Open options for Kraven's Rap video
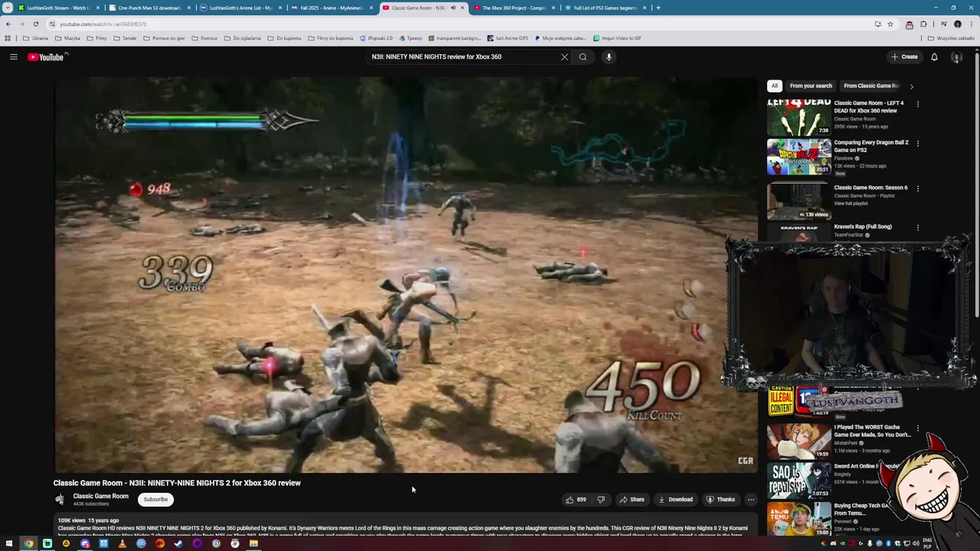Viewport: 980px width, 551px height. tap(917, 227)
